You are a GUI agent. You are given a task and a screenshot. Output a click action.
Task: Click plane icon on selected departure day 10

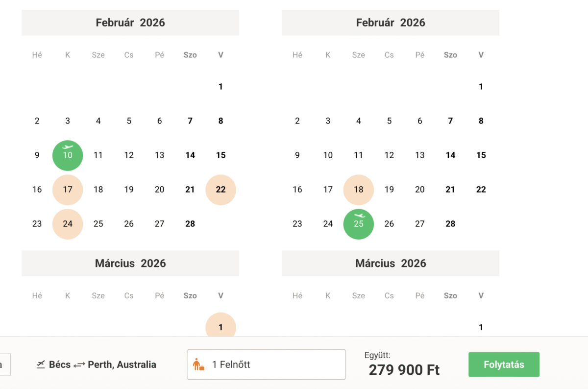point(68,147)
